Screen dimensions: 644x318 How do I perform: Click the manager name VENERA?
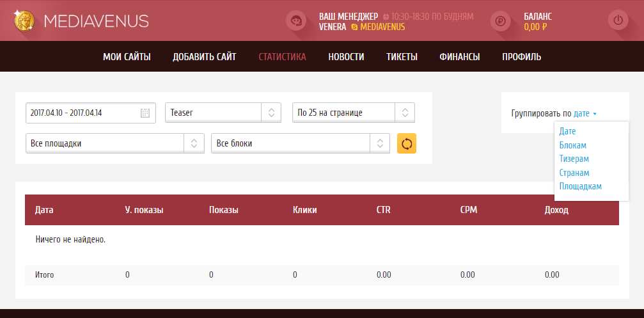[333, 27]
